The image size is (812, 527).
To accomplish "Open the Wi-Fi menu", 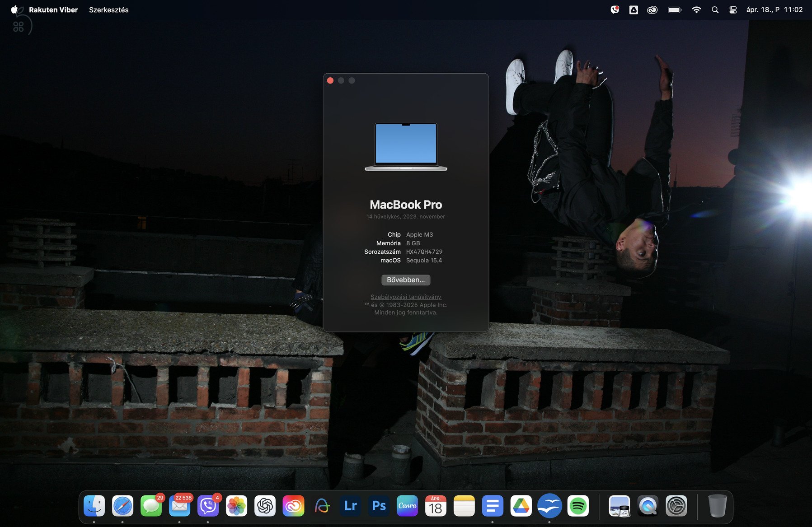I will coord(696,9).
